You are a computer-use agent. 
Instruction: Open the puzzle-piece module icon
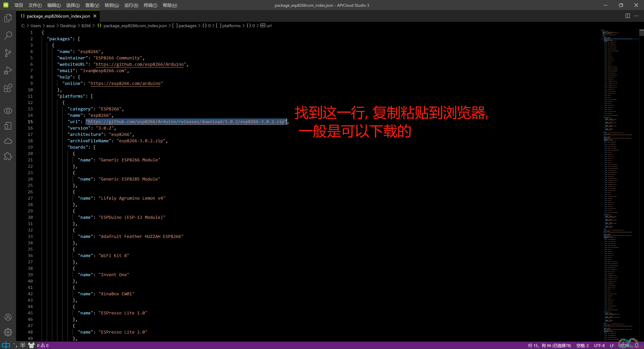(x=8, y=156)
